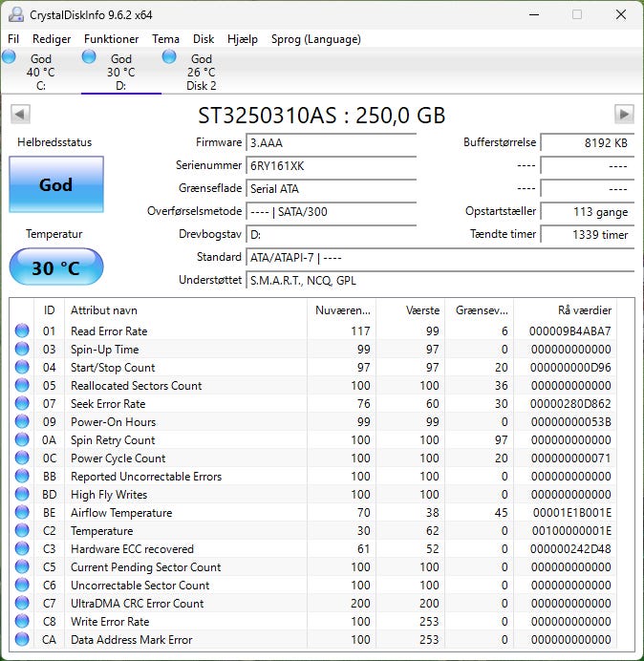The width and height of the screenshot is (644, 661).
Task: Click the blue orb beside Read Error Rate
Action: coord(22,331)
